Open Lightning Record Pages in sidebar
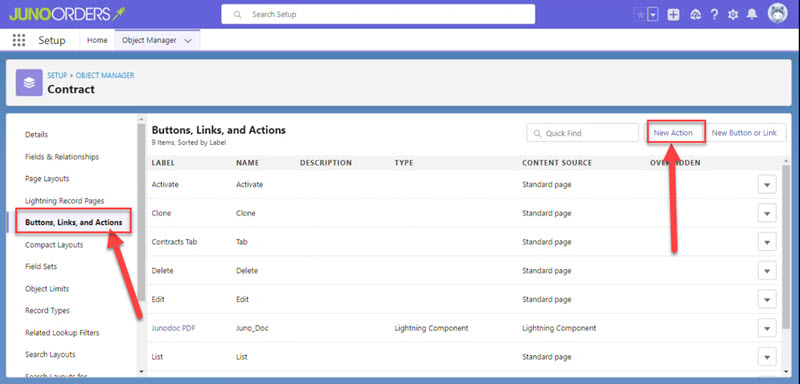The image size is (800, 384). [x=64, y=201]
